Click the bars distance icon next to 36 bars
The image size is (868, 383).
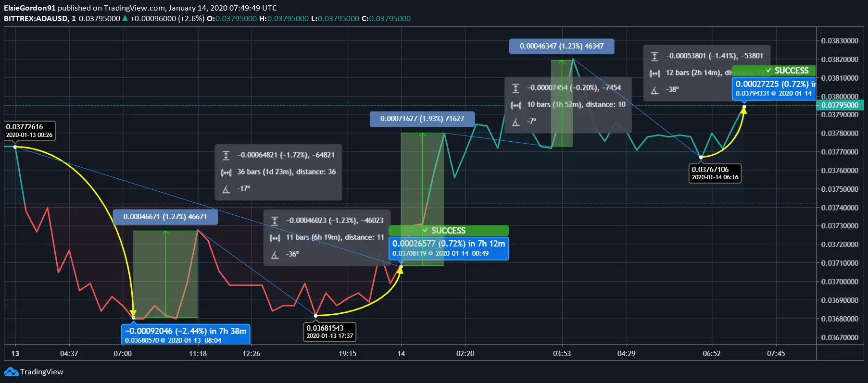pos(226,172)
